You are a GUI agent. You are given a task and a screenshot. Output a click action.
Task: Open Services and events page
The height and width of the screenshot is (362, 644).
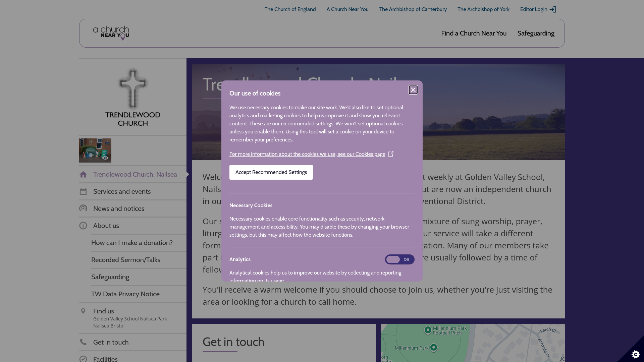coord(122,191)
